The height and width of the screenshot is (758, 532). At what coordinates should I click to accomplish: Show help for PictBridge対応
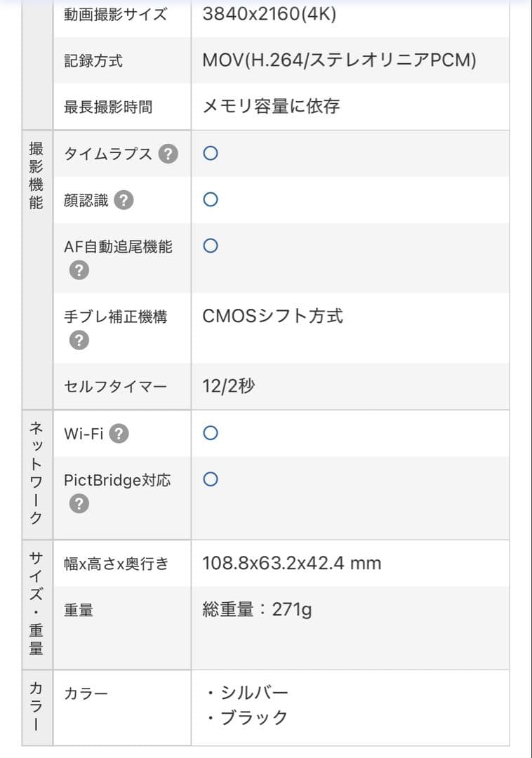pos(79,504)
